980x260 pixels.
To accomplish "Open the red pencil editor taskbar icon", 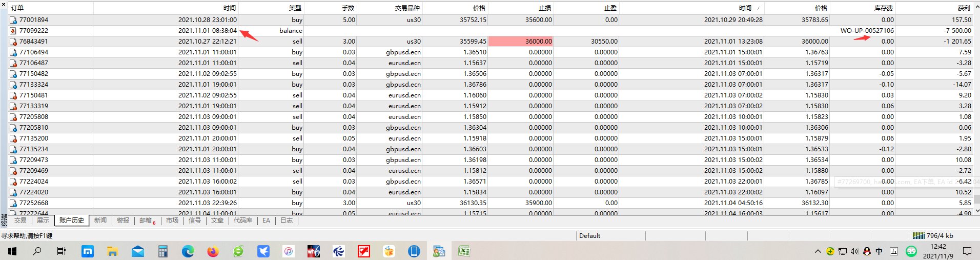I will coord(364,251).
